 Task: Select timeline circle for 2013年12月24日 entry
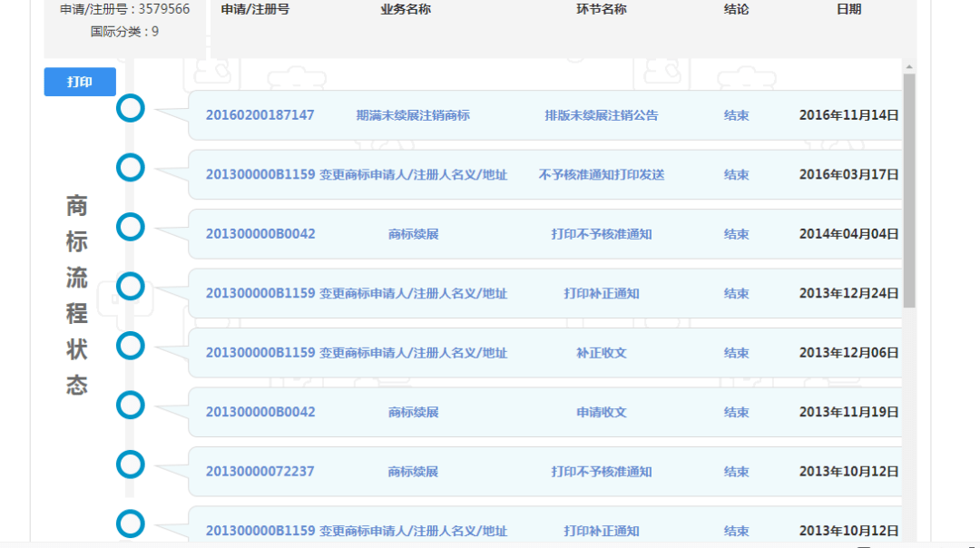click(131, 286)
